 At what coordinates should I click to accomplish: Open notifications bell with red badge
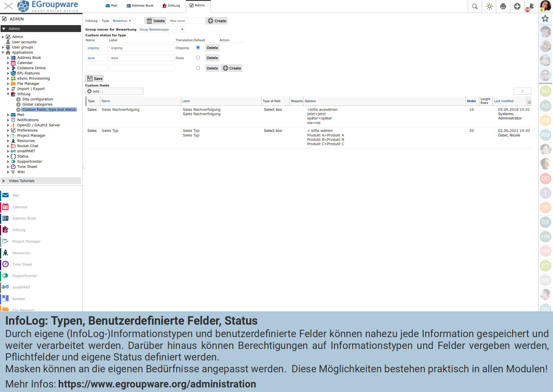[531, 7]
